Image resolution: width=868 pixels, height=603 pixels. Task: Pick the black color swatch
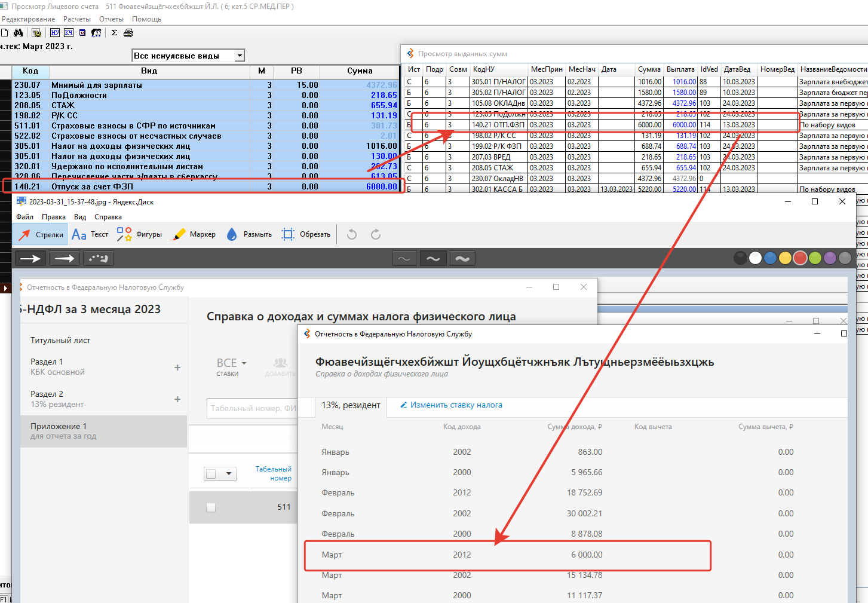(x=740, y=258)
